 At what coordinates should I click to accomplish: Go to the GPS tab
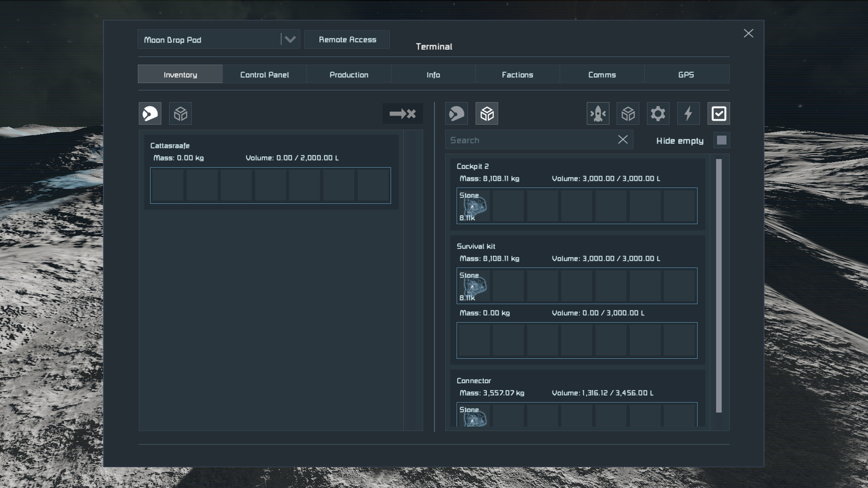[686, 75]
